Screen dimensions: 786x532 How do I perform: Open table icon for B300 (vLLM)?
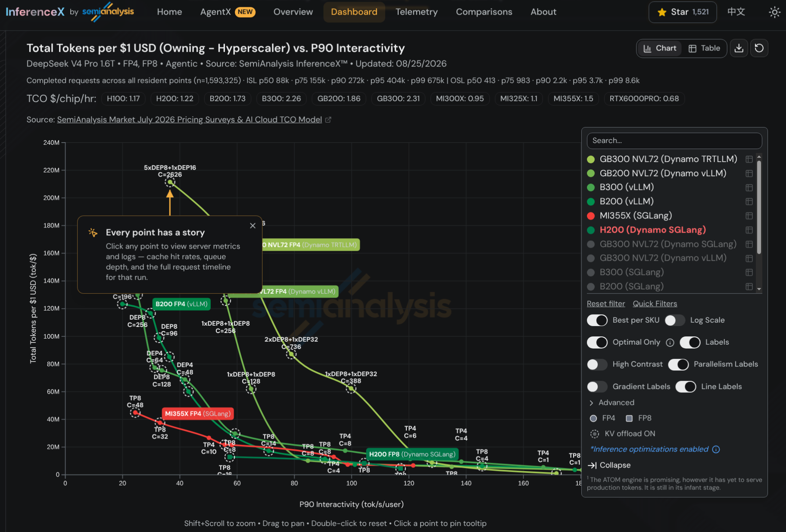coord(749,188)
